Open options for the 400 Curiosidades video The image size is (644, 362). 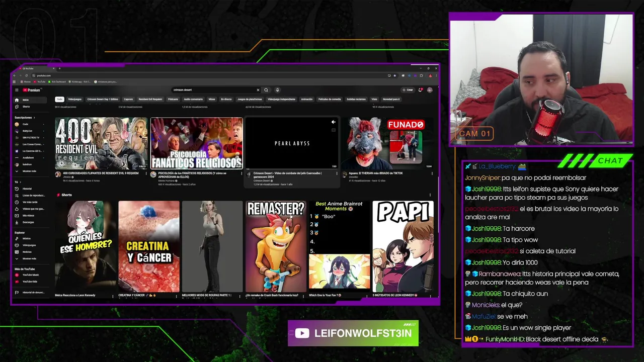click(145, 173)
